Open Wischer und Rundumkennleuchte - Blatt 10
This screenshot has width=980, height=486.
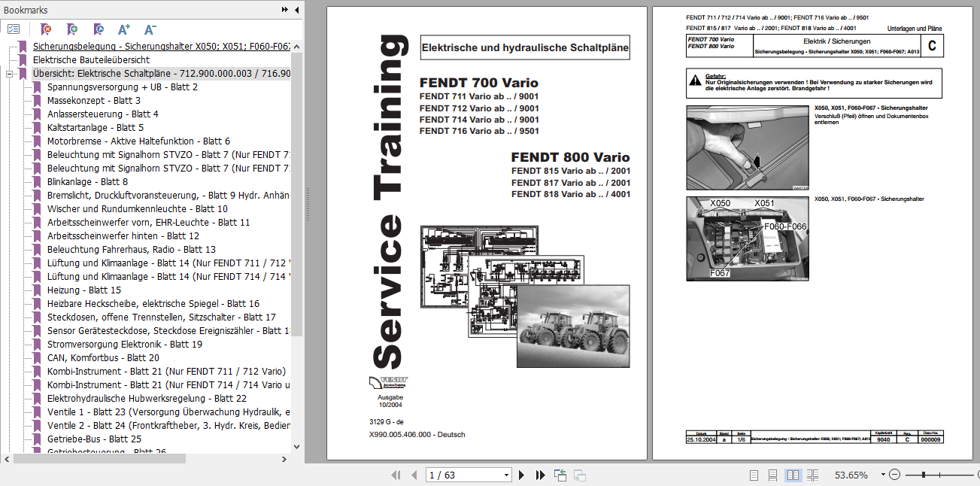[x=138, y=209]
